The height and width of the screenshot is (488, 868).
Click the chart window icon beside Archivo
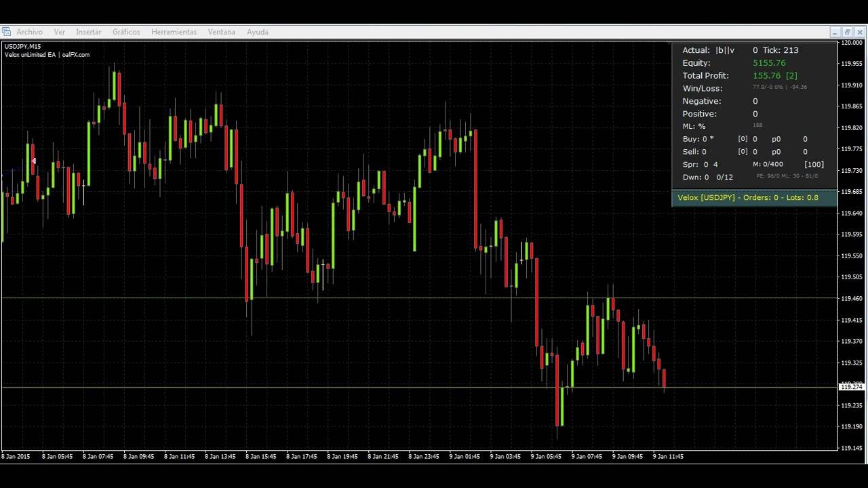click(6, 32)
